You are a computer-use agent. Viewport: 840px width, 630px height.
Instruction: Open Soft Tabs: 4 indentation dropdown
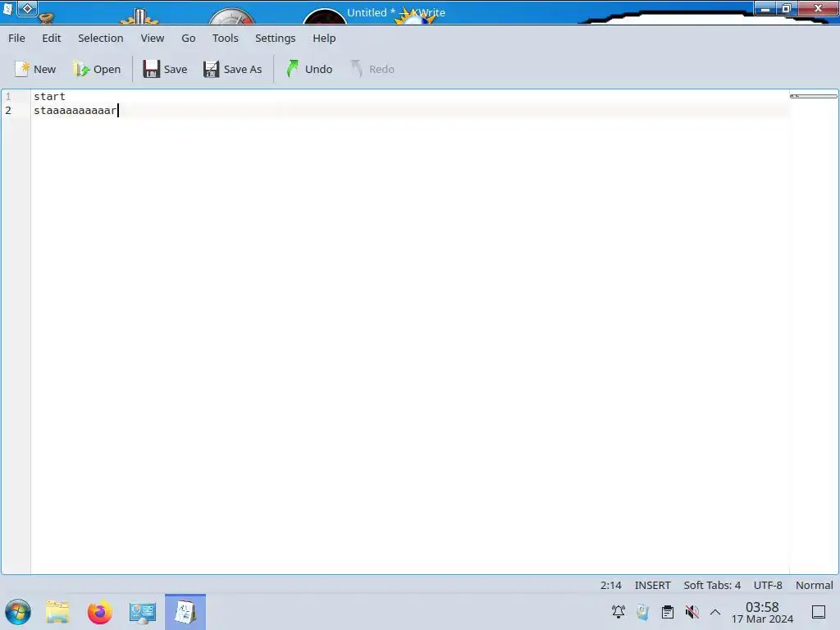click(x=712, y=585)
